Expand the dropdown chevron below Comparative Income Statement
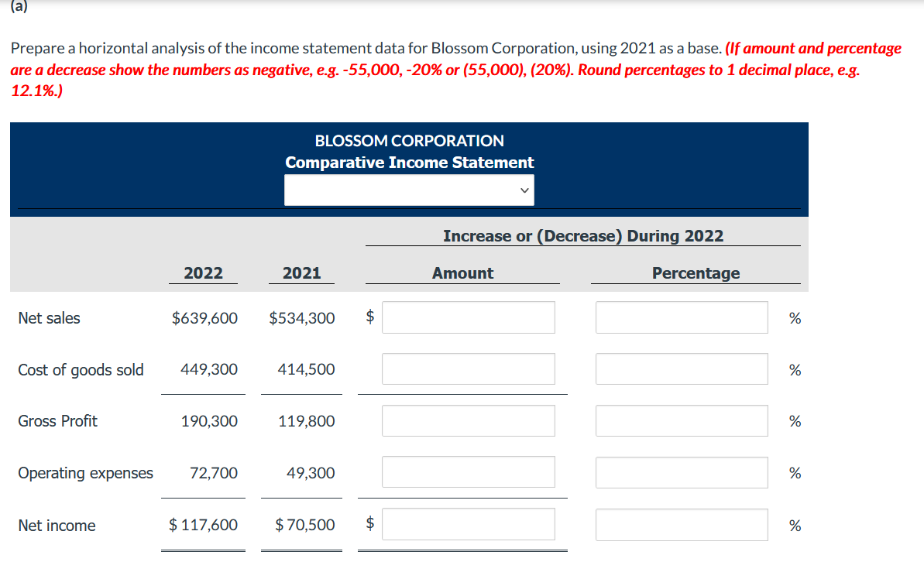 coord(525,189)
